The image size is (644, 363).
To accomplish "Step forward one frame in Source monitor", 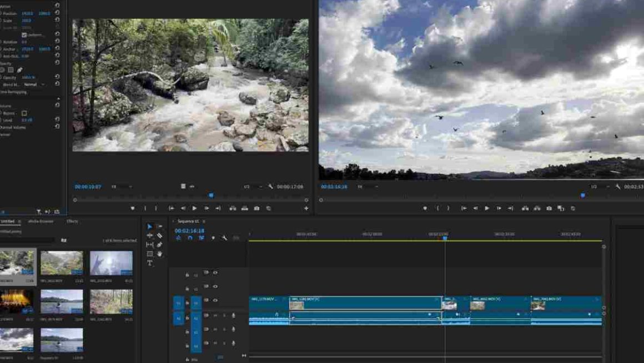I will (x=207, y=208).
